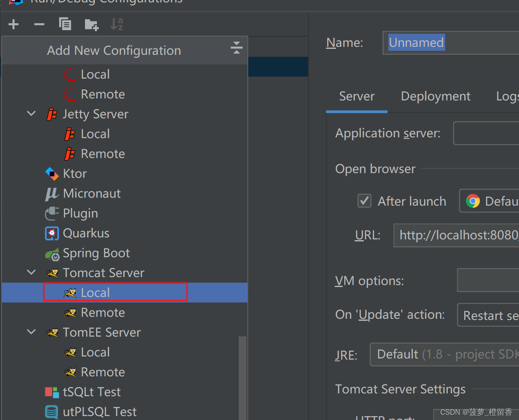Click the Name input field
519x420 pixels.
[451, 43]
